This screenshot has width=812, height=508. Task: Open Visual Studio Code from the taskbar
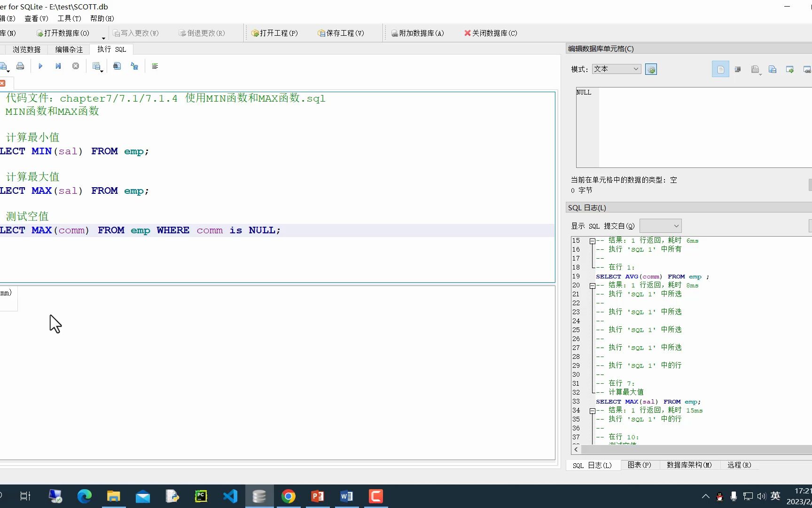tap(230, 496)
